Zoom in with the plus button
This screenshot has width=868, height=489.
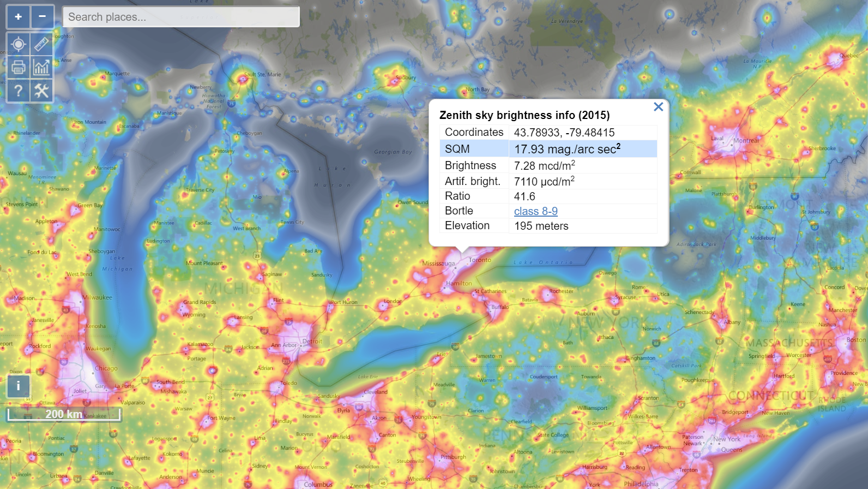pos(18,17)
